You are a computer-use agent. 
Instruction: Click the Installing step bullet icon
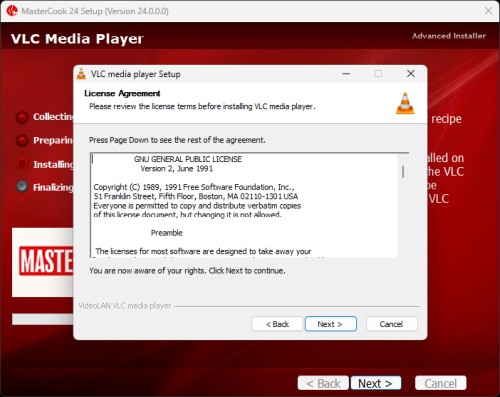point(22,164)
